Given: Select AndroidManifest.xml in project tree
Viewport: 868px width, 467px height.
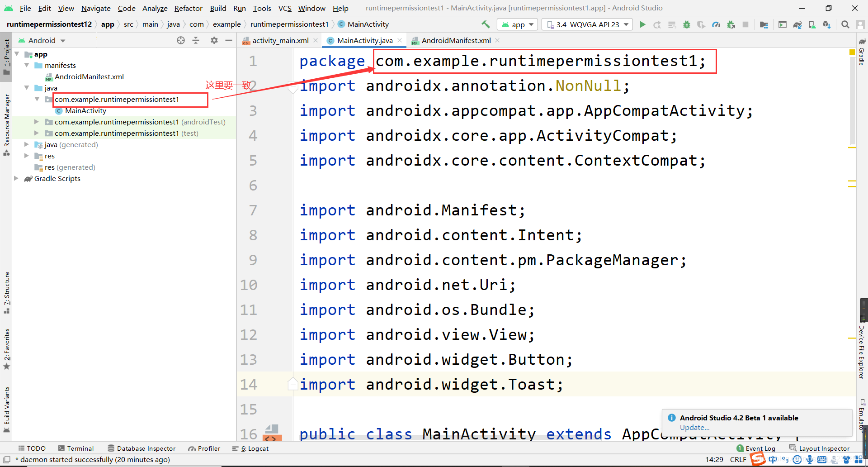Looking at the screenshot, I should [x=85, y=76].
